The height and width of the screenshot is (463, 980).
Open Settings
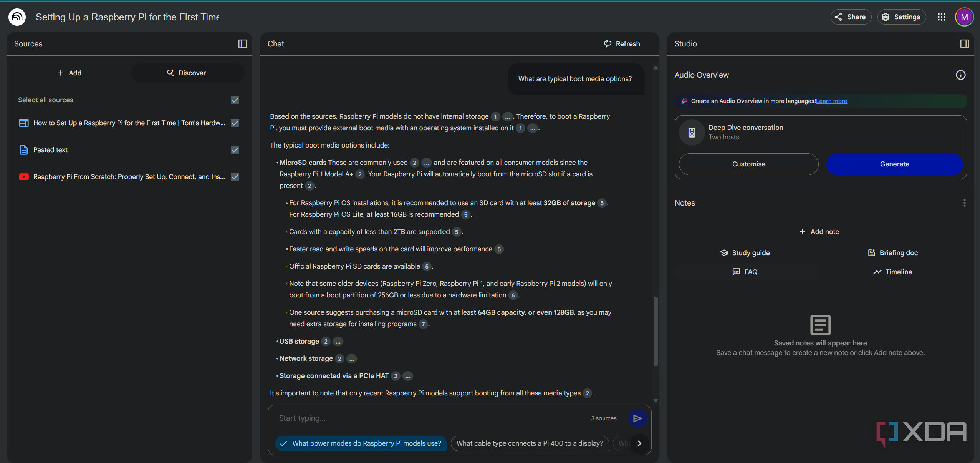click(901, 17)
